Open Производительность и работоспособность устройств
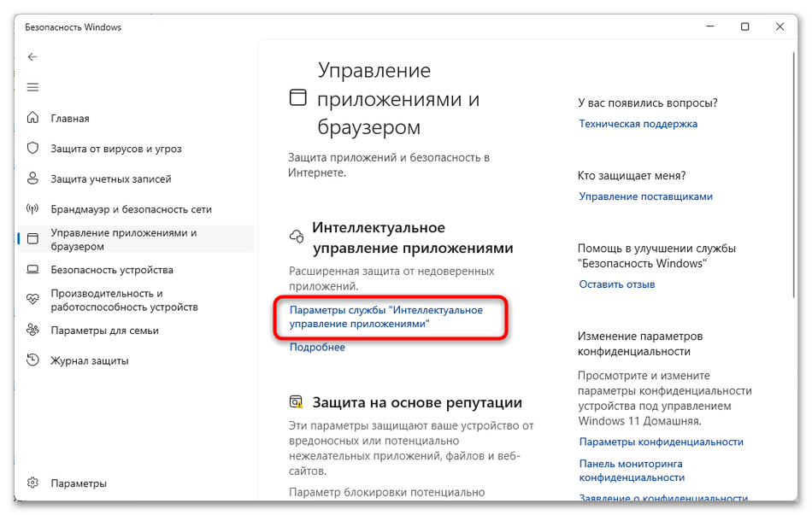The width and height of the screenshot is (812, 515). tap(124, 300)
